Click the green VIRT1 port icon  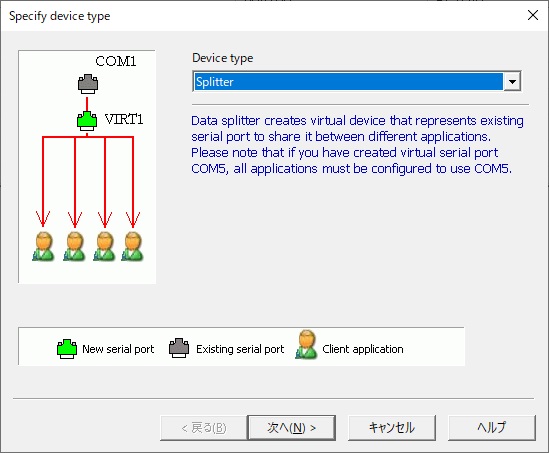click(87, 121)
